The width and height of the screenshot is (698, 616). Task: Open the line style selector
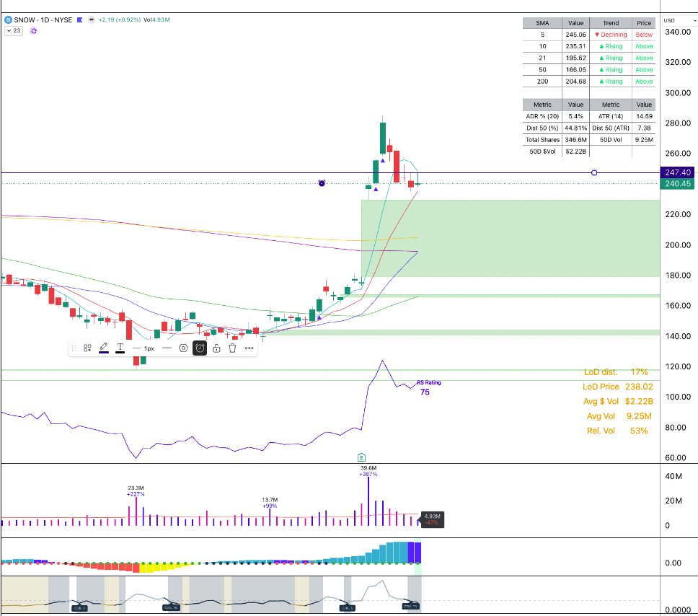point(167,348)
